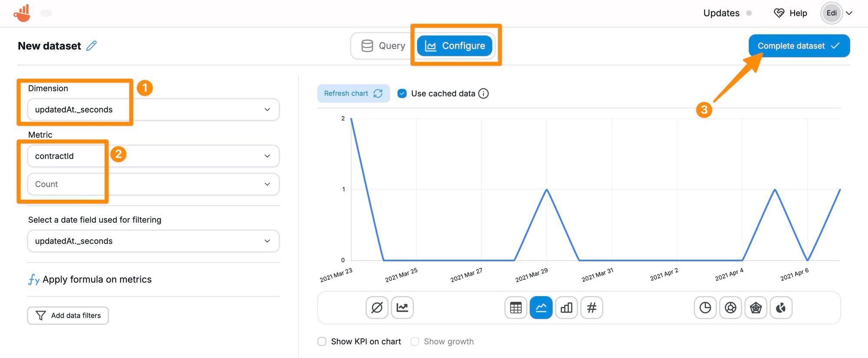Select the pie chart type icon
This screenshot has height=358, width=868.
pyautogui.click(x=705, y=308)
